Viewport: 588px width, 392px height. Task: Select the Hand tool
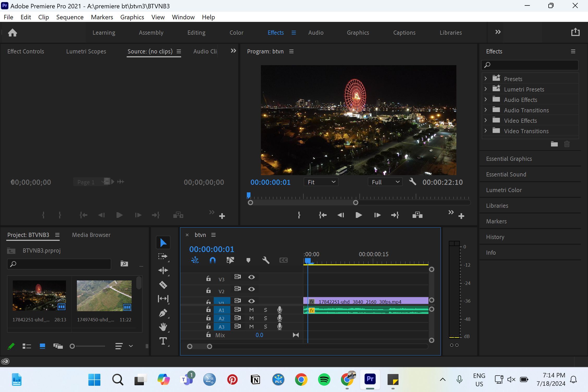tap(163, 327)
